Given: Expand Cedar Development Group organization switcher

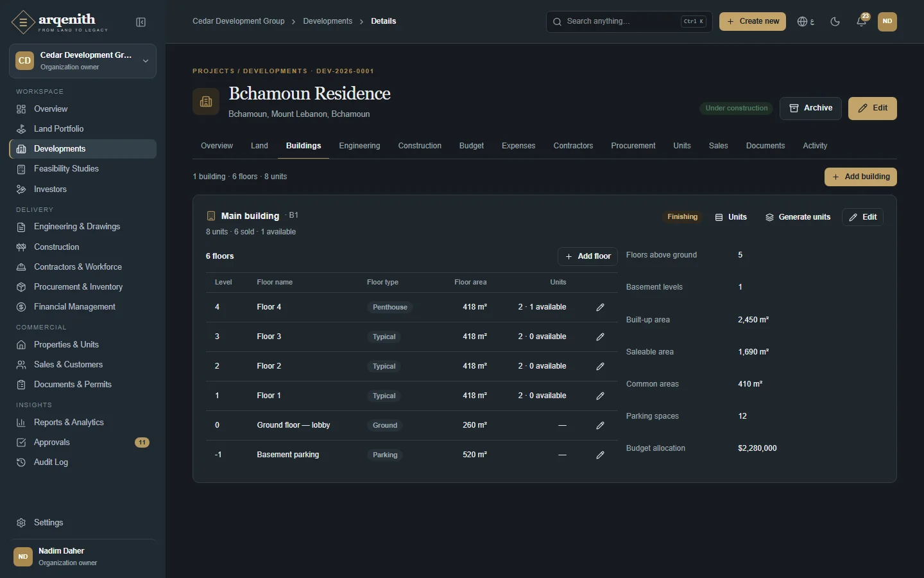Looking at the screenshot, I should point(83,61).
